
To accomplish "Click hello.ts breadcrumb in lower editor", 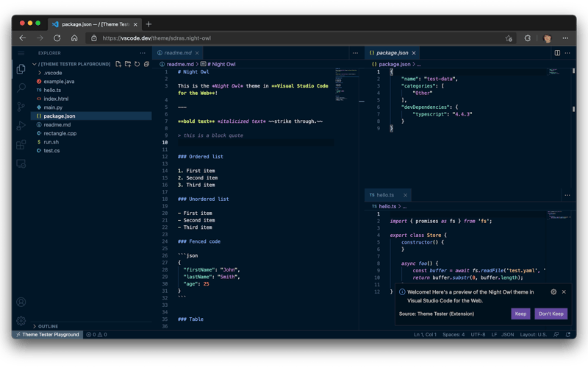I will pos(384,207).
